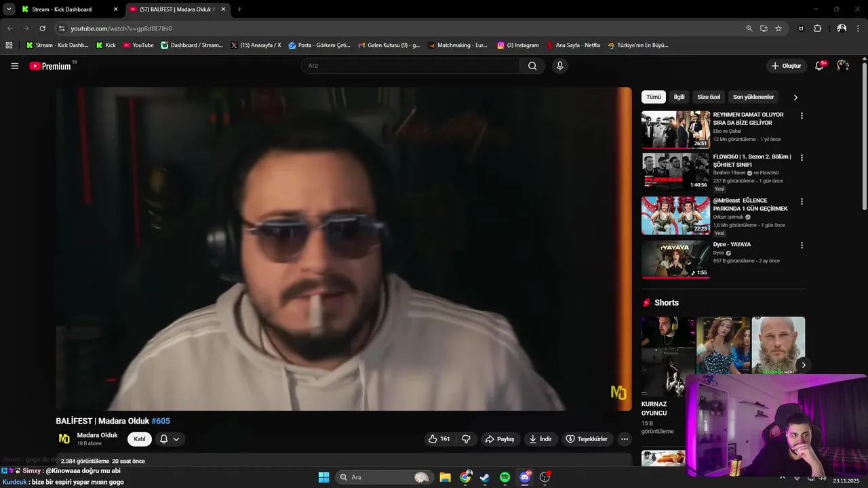Open the YouTube guide hamburger menu
Screen dimensions: 868x488
[14, 66]
